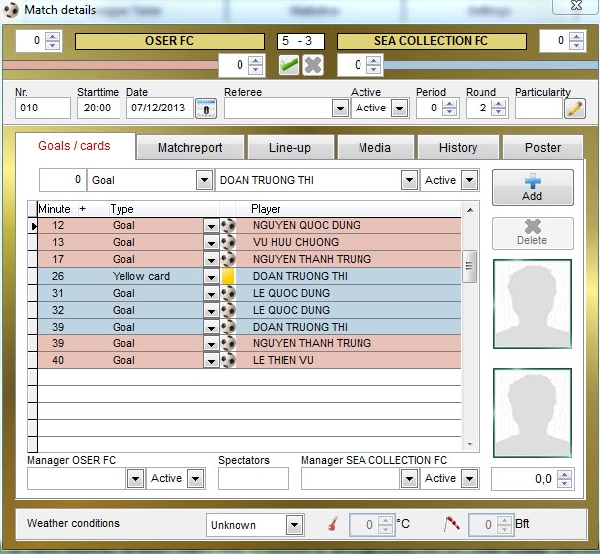Viewport: 600px width, 554px height.
Task: Select the VU HUU CHUONG row
Action: 249,242
